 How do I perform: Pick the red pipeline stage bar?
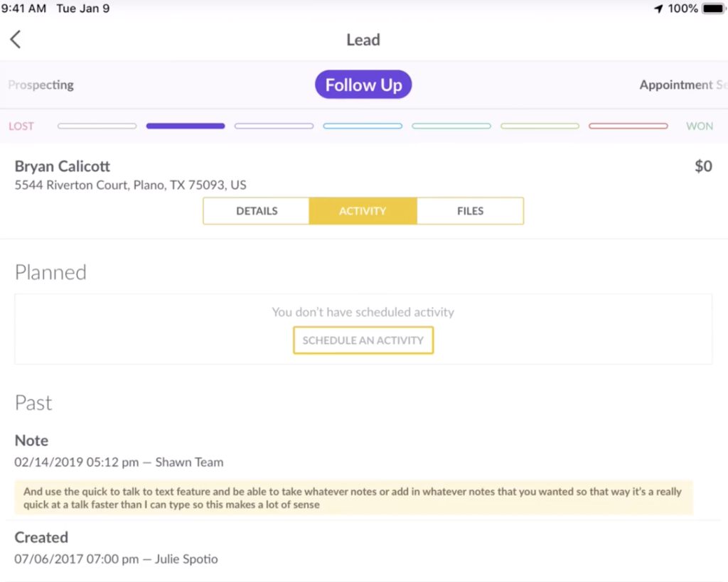[x=628, y=126]
